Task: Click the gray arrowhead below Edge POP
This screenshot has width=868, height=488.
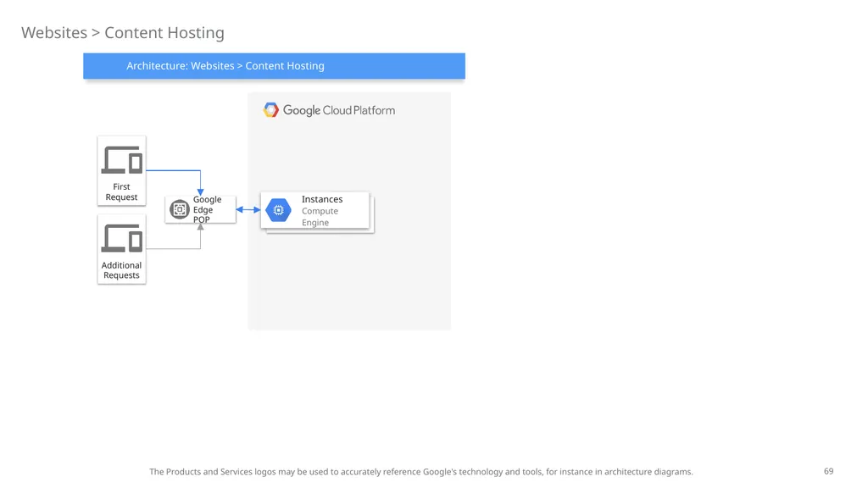Action: [200, 227]
